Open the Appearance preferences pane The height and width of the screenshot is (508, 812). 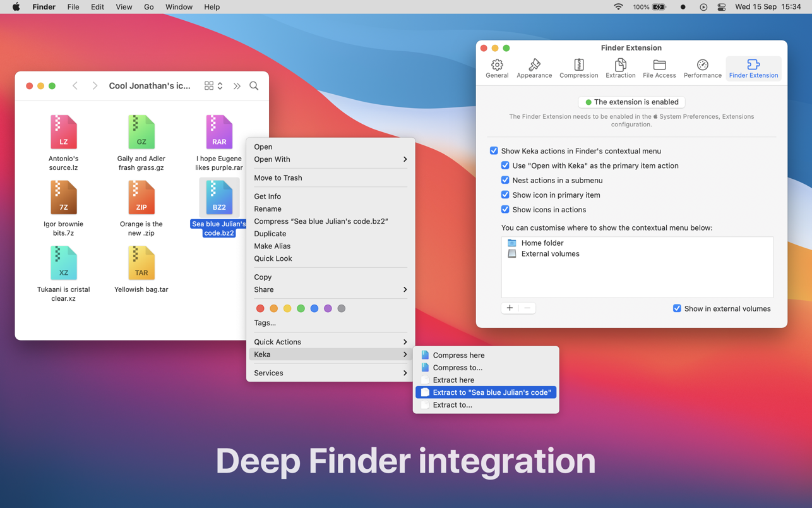[x=534, y=68]
